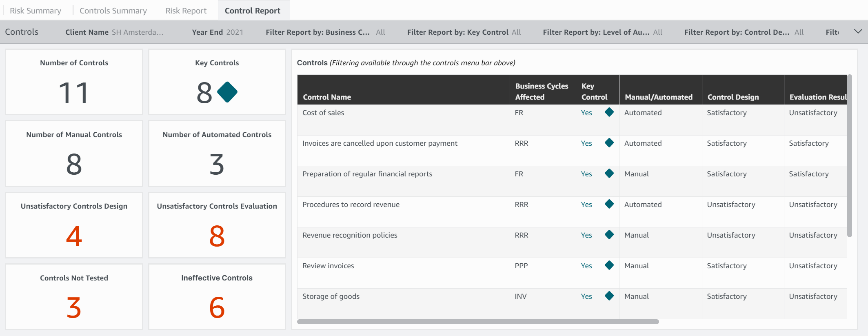
Task: Click the table's vertical scrollbar
Action: coord(850,155)
